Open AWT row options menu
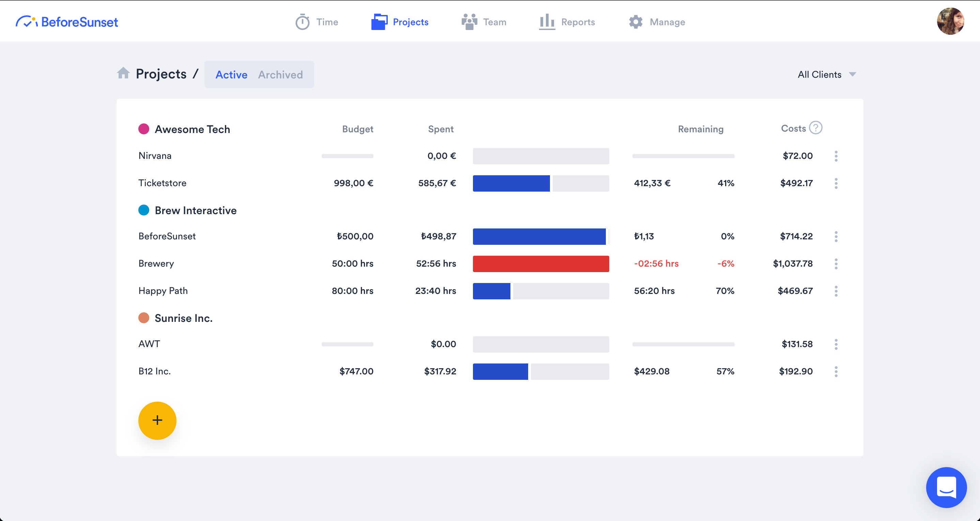Image resolution: width=980 pixels, height=521 pixels. coord(836,344)
